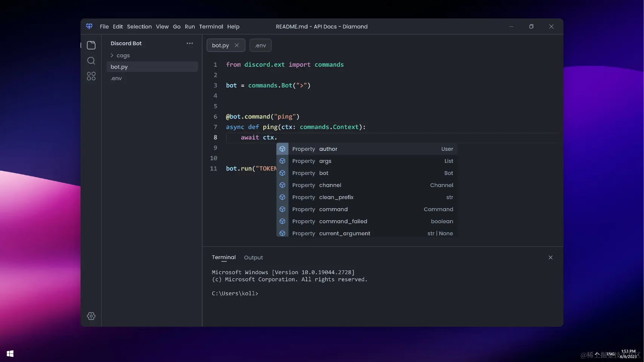Click the current_argument property cube icon
This screenshot has height=362, width=644.
[x=282, y=233]
